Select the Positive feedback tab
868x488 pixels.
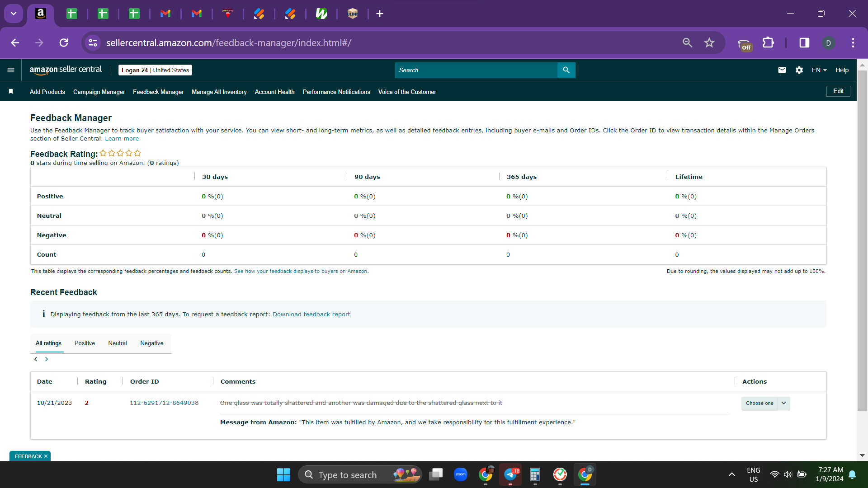tap(85, 343)
